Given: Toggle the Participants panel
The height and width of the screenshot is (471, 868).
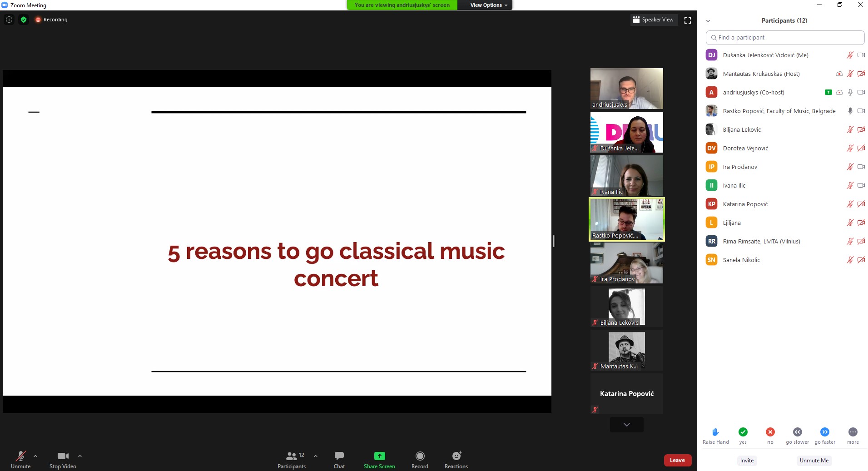Looking at the screenshot, I should click(292, 460).
